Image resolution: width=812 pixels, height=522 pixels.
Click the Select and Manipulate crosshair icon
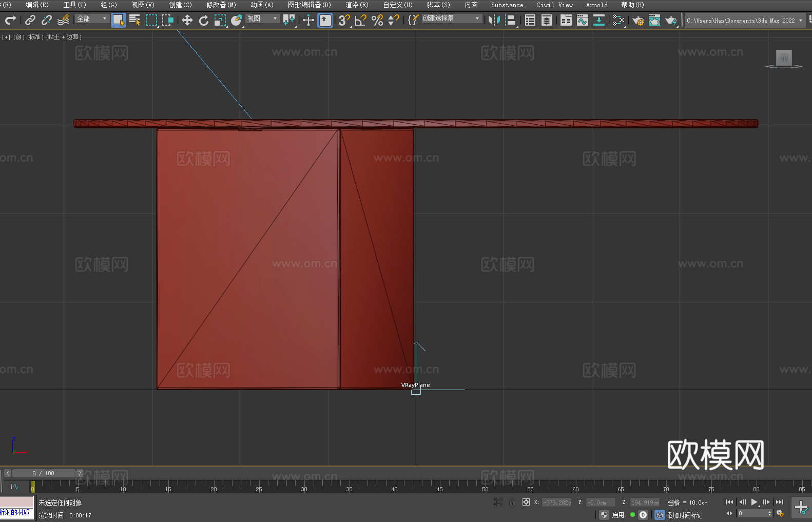click(x=308, y=20)
